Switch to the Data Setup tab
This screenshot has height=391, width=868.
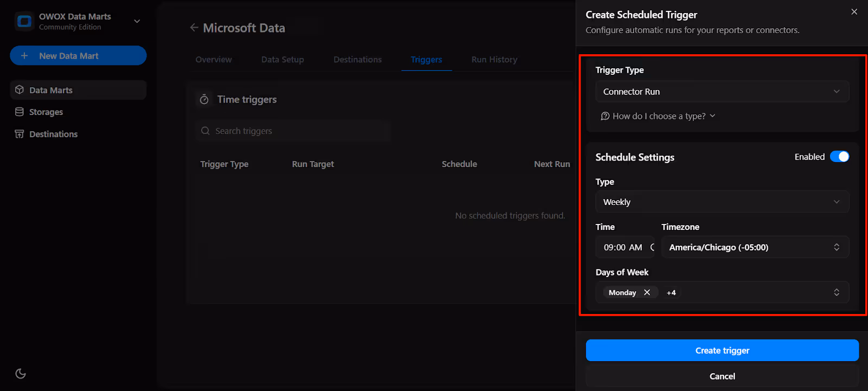coord(283,60)
